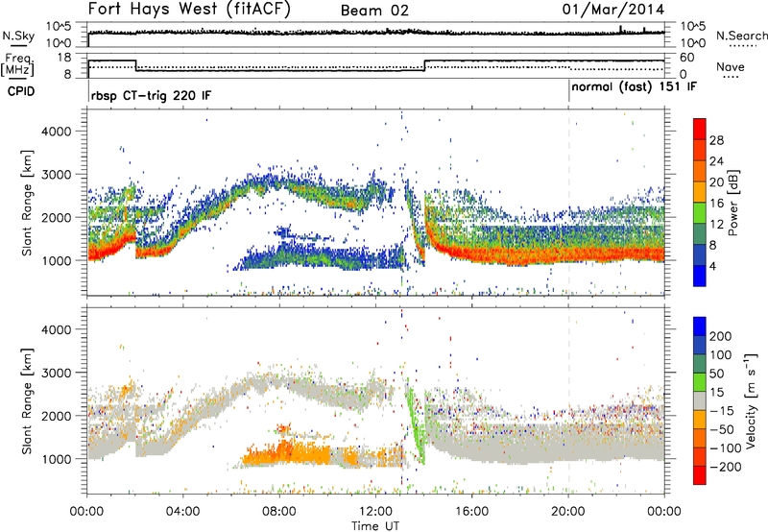Click '200' on the Velocity color bar
768x532 pixels.
721,336
